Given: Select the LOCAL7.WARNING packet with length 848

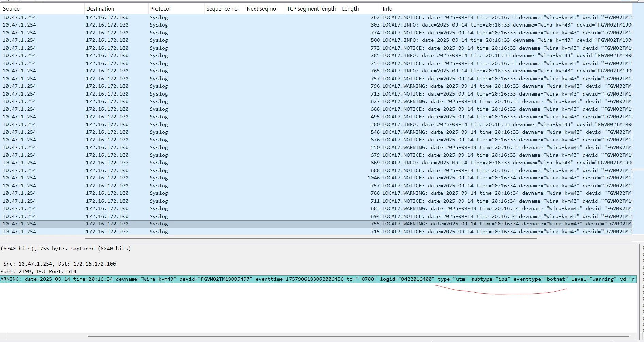Looking at the screenshot, I should tap(316, 132).
